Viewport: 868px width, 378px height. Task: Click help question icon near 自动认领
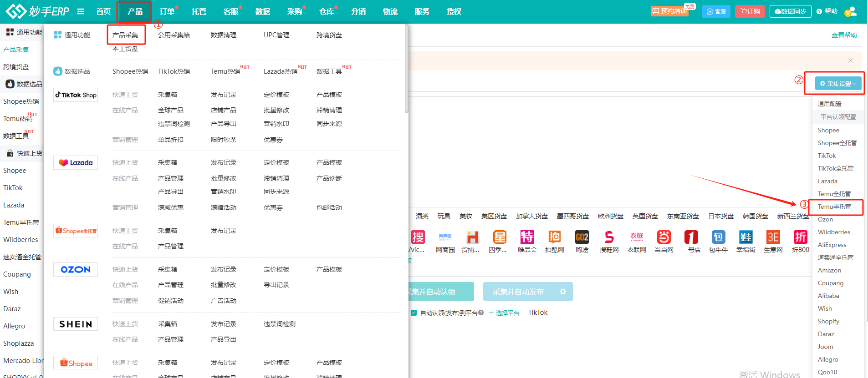click(x=481, y=312)
